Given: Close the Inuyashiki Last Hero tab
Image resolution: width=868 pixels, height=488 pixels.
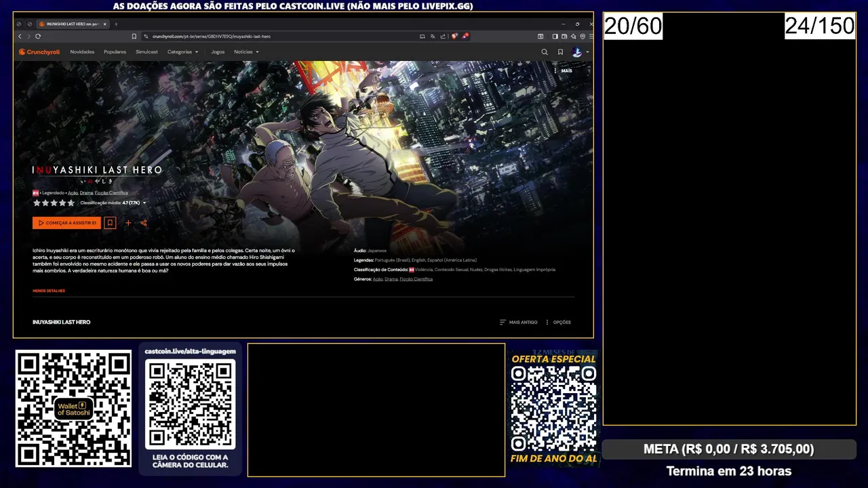Looking at the screenshot, I should pos(104,24).
